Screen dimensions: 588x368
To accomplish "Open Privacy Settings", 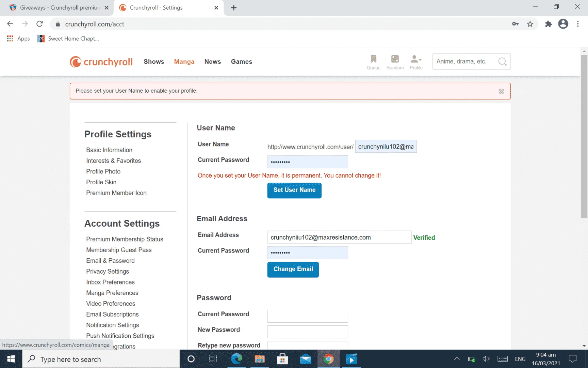I will point(108,271).
